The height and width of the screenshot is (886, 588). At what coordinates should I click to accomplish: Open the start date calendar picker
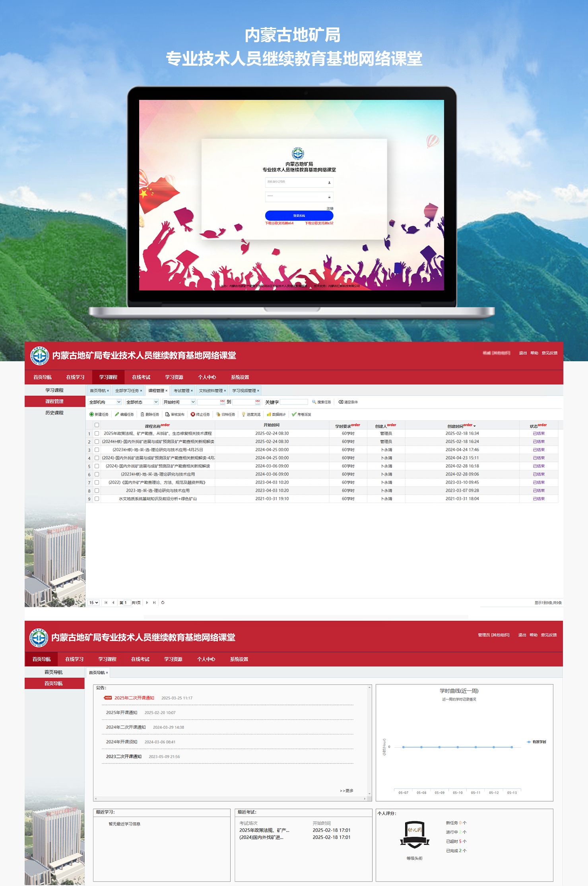coord(222,402)
